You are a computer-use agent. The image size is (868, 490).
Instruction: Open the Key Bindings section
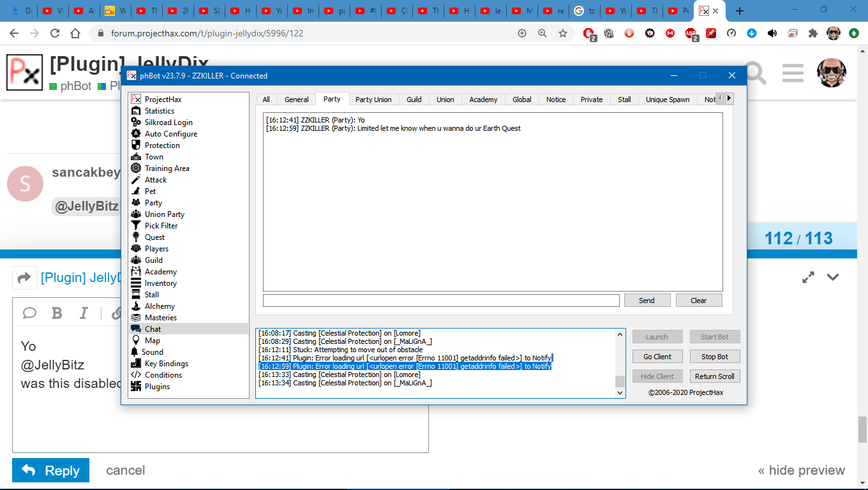[166, 364]
